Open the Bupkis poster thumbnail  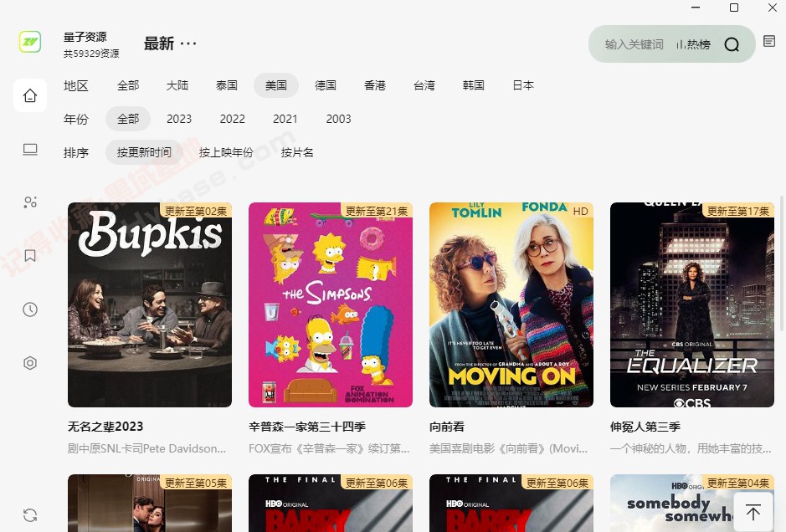tap(150, 304)
